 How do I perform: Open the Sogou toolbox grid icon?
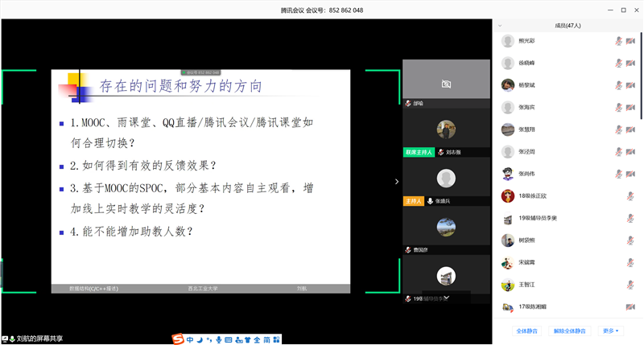point(276,339)
